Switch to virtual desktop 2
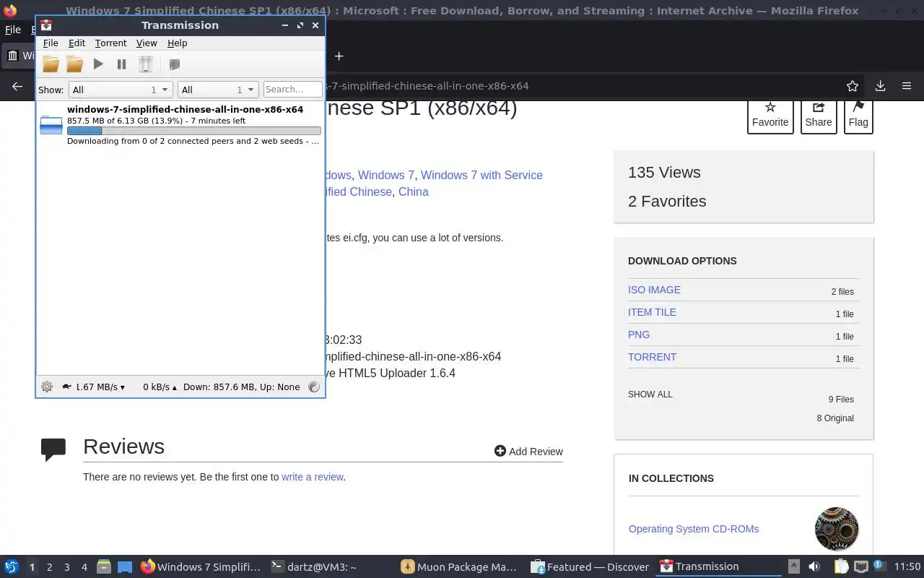Viewport: 924px width, 578px height. click(49, 567)
